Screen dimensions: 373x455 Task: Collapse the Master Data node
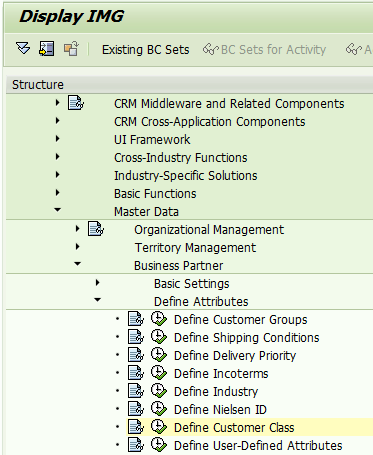coord(58,210)
